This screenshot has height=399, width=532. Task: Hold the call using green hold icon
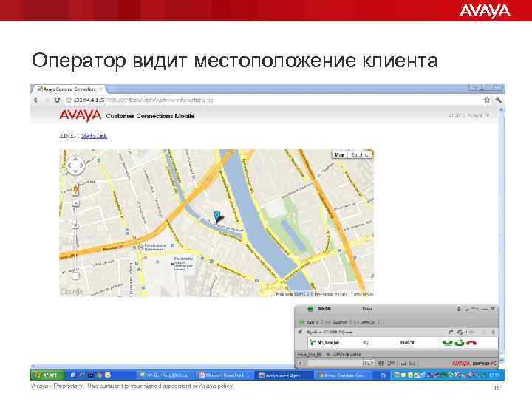tap(460, 343)
